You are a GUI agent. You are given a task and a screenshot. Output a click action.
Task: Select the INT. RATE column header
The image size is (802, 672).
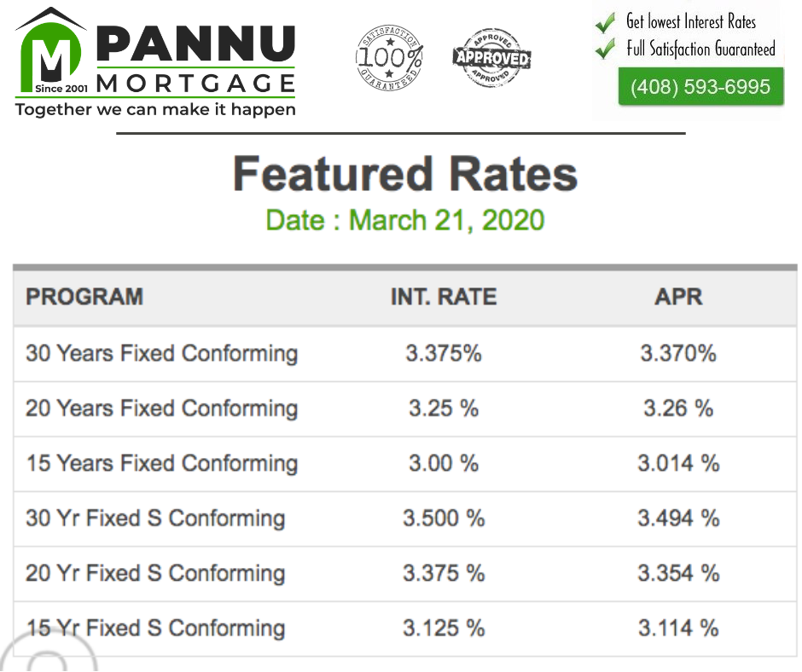pos(444,297)
